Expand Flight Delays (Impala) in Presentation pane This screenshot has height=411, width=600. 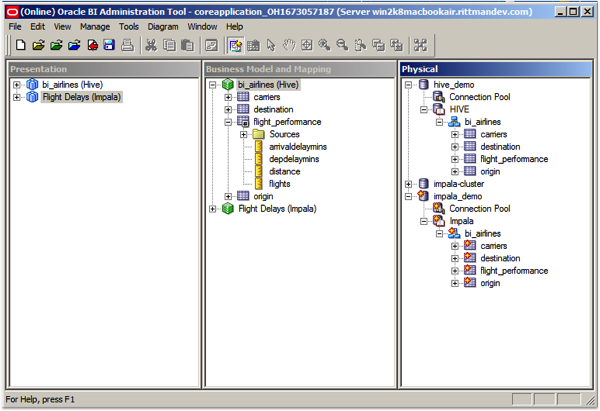[16, 97]
